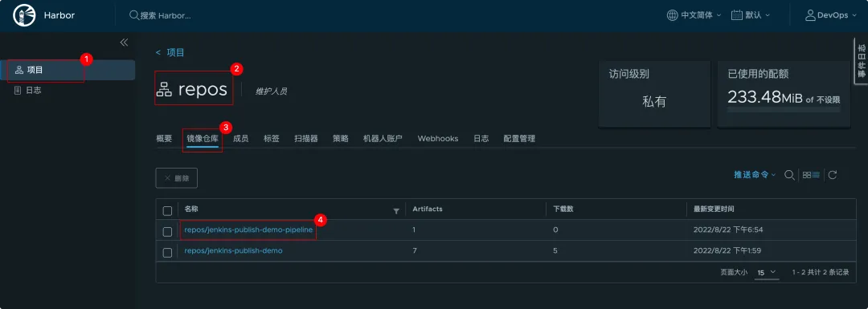Click the globe language icon
The height and width of the screenshot is (309, 868).
point(672,15)
